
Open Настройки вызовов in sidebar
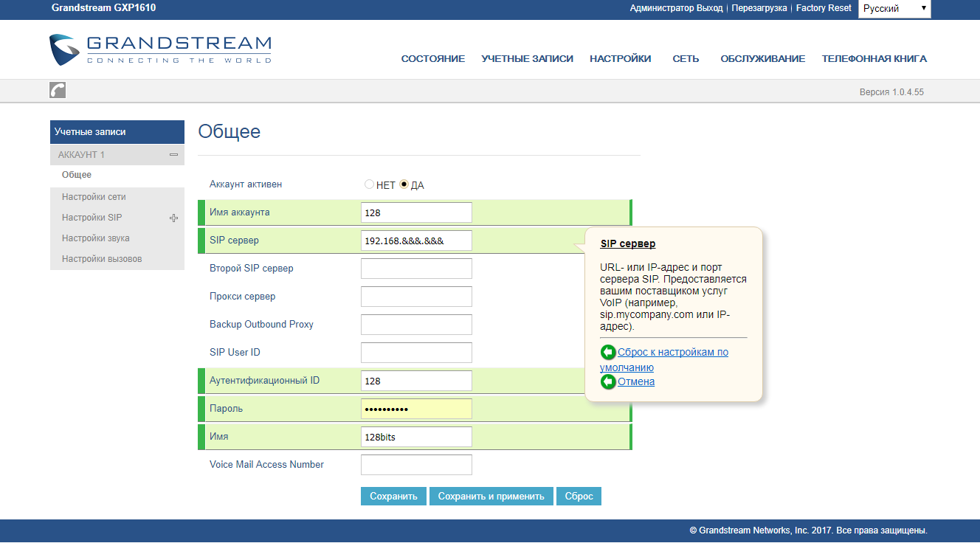click(x=102, y=259)
